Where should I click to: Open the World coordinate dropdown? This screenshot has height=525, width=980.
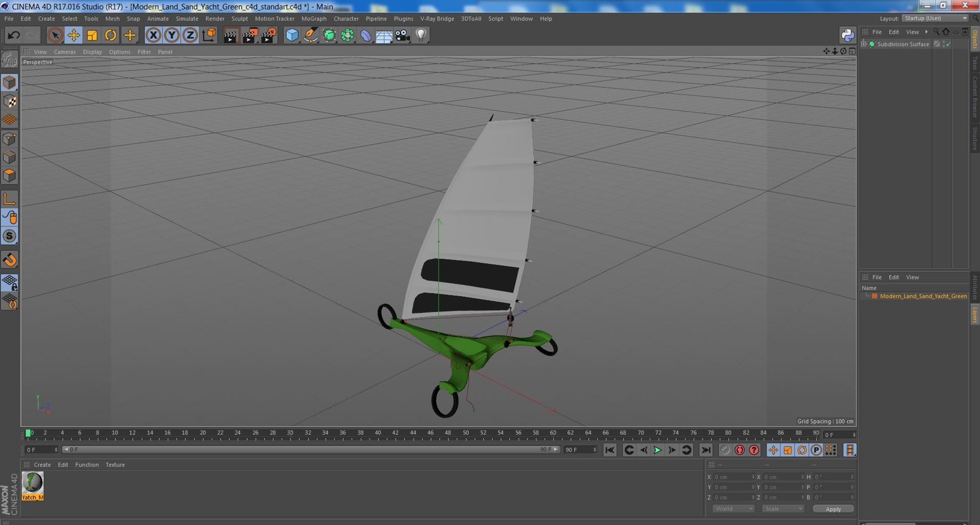click(x=733, y=509)
